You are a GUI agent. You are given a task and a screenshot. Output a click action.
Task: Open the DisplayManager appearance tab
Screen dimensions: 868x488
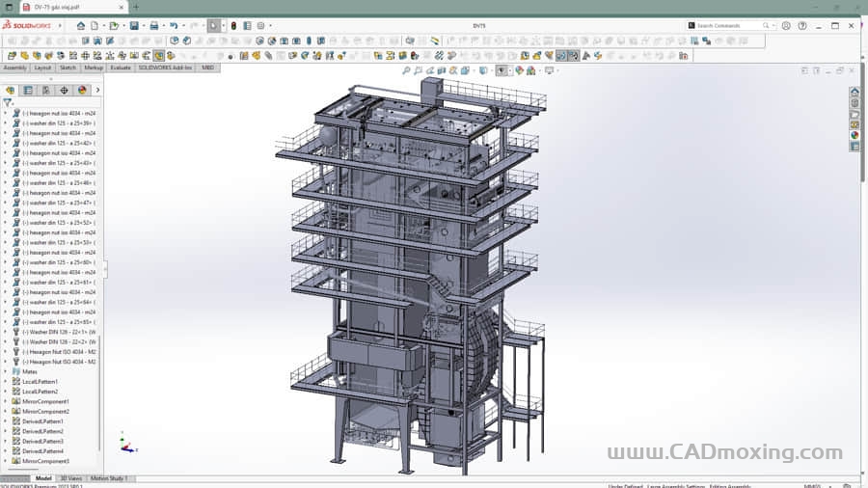tap(82, 90)
